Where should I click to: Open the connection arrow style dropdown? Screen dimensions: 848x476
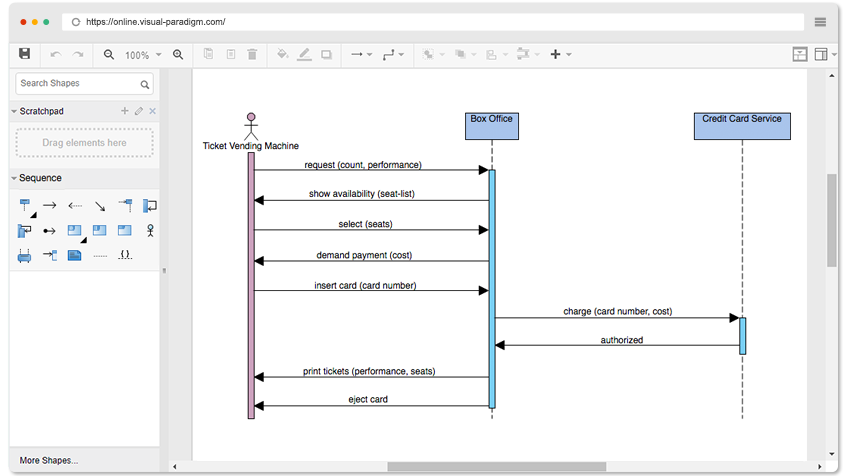[x=361, y=55]
